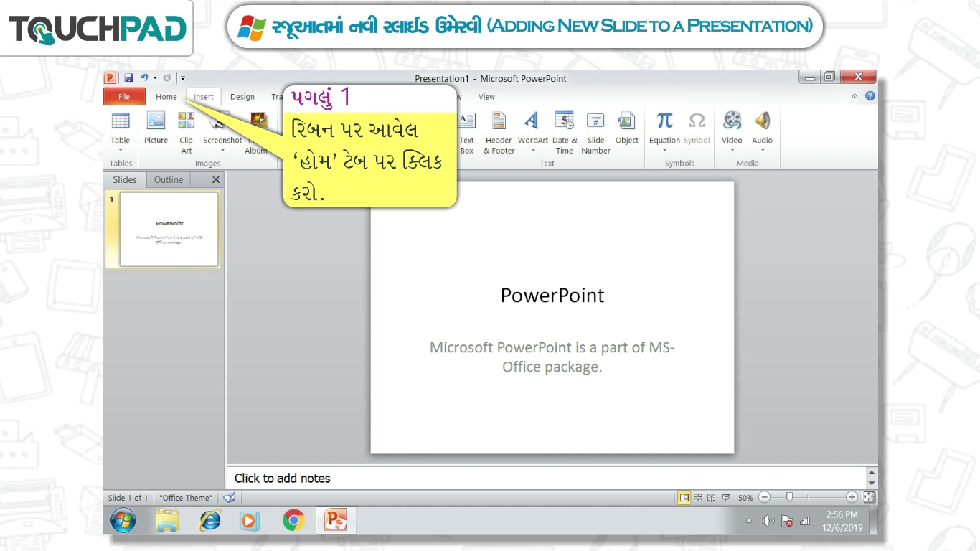Switch to Reading view
Image resolution: width=980 pixels, height=551 pixels.
tap(712, 497)
